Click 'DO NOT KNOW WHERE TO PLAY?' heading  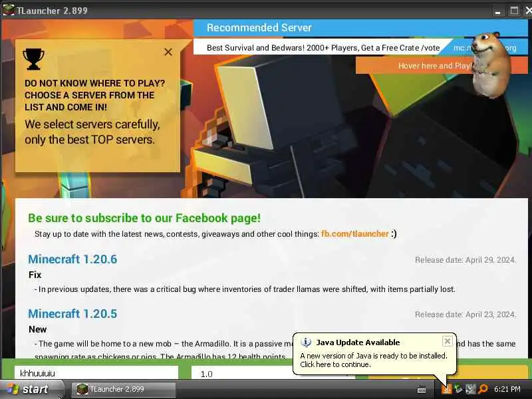pos(94,84)
